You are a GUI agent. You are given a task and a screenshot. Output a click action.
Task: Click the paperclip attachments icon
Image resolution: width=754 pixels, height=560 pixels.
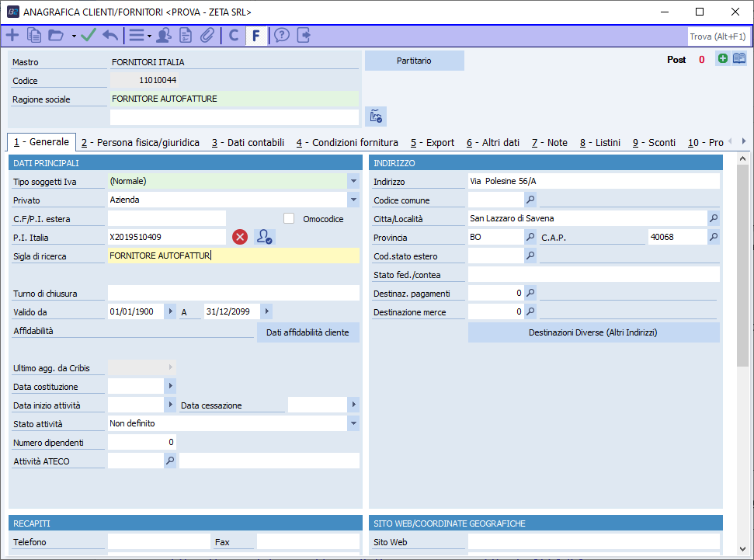(207, 35)
